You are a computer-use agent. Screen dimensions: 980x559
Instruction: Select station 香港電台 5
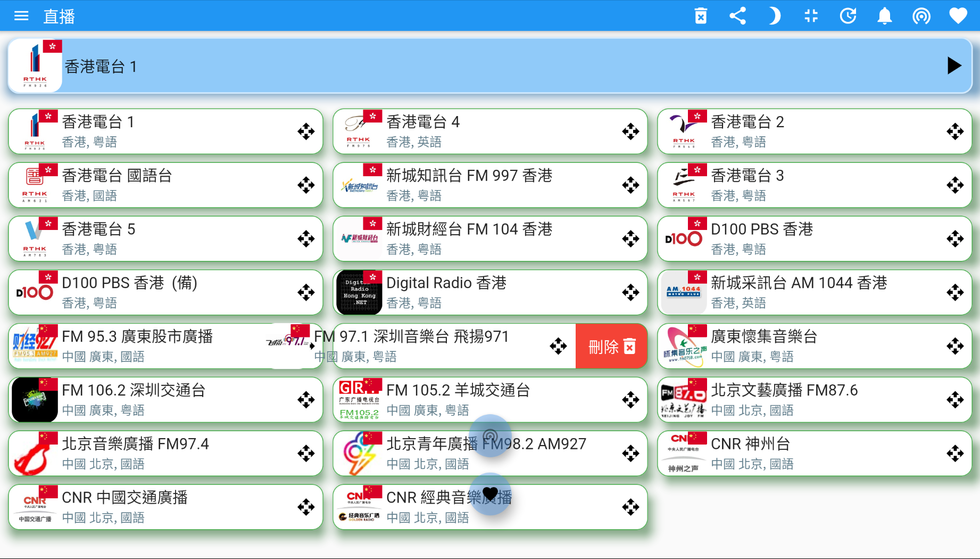click(x=165, y=239)
